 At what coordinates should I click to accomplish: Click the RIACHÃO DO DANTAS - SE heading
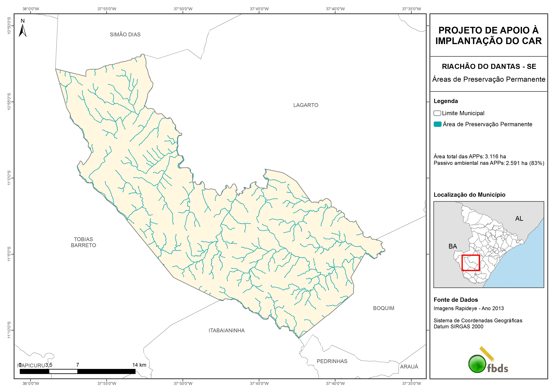click(x=489, y=66)
